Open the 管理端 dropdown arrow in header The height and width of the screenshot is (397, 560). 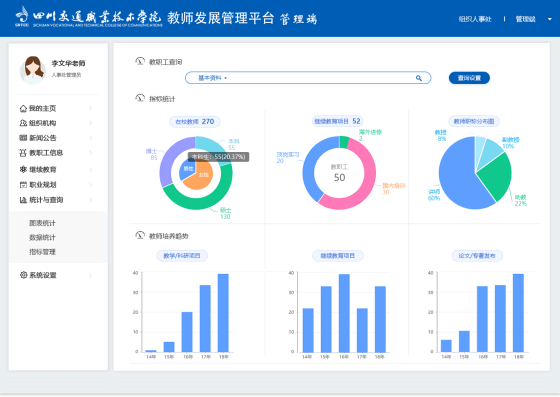[550, 19]
